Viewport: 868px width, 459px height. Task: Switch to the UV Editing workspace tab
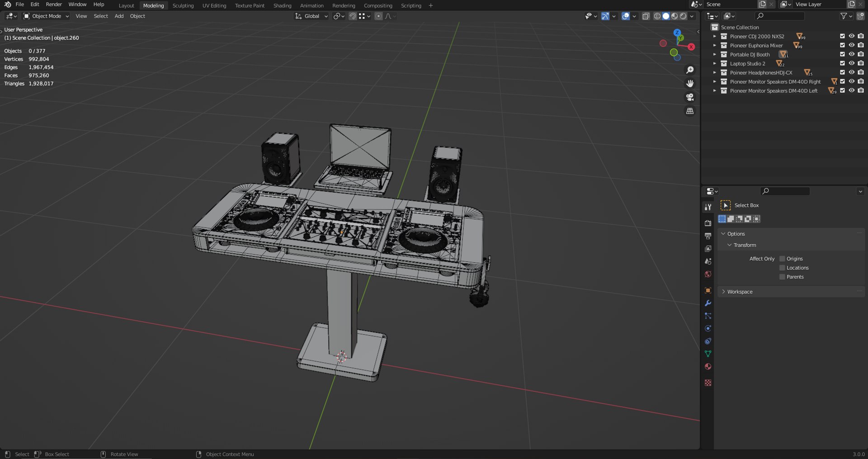pos(214,5)
